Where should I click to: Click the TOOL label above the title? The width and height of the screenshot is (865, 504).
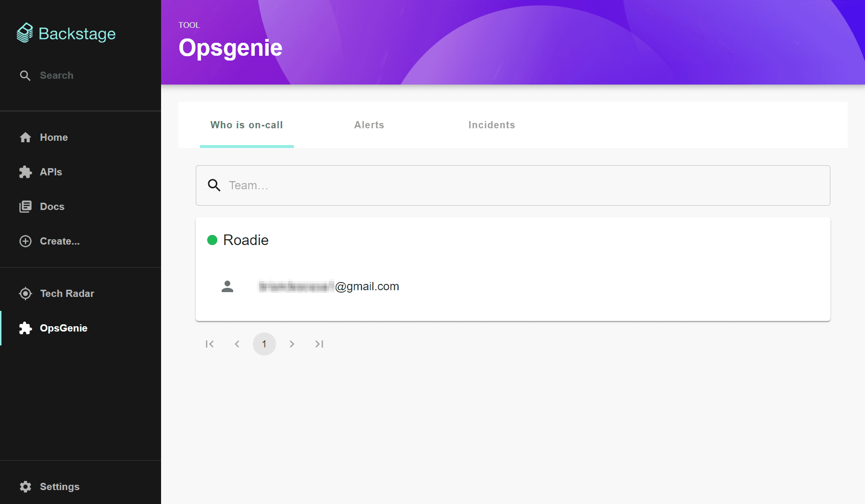click(189, 25)
